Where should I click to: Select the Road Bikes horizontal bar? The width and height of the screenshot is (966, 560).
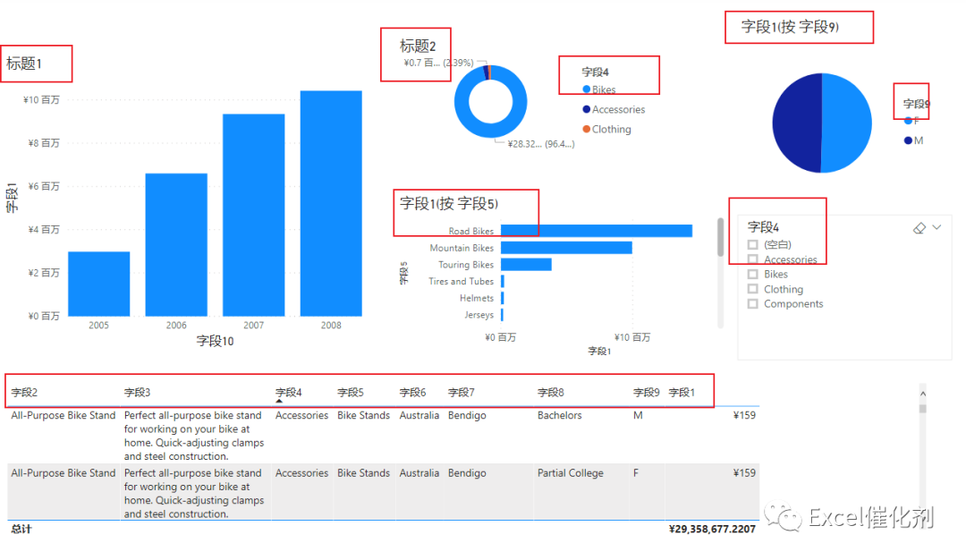pos(597,231)
